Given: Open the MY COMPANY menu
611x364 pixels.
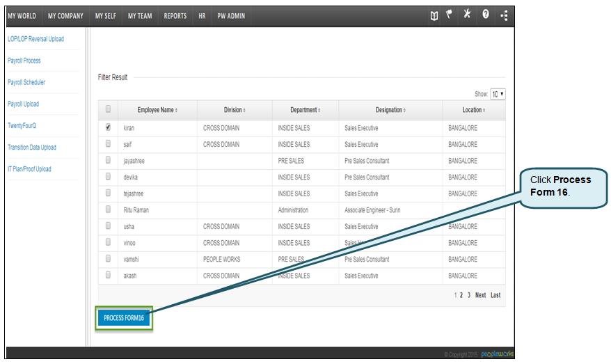Looking at the screenshot, I should tap(65, 16).
